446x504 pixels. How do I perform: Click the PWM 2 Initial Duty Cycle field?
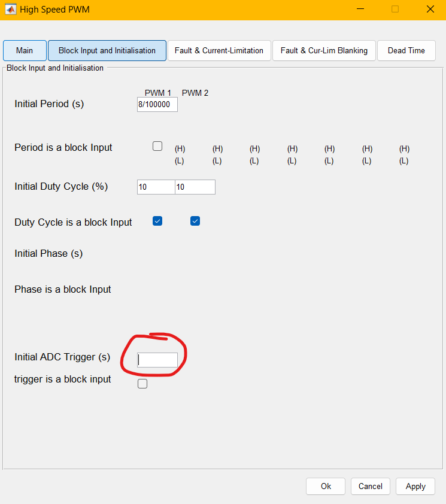coord(195,187)
